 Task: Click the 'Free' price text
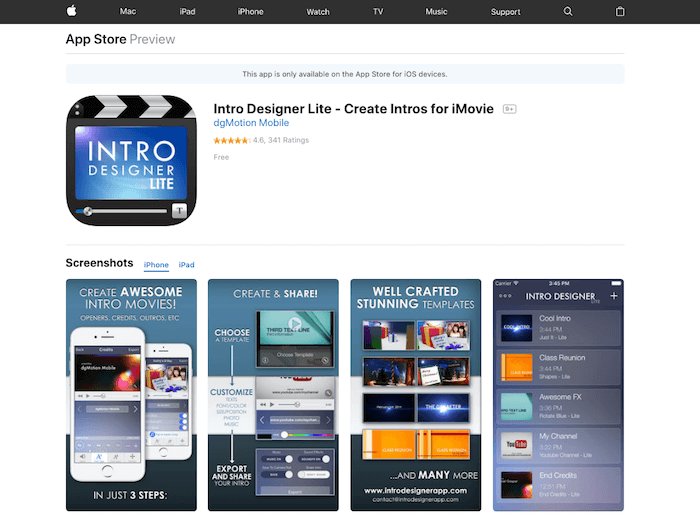click(221, 157)
